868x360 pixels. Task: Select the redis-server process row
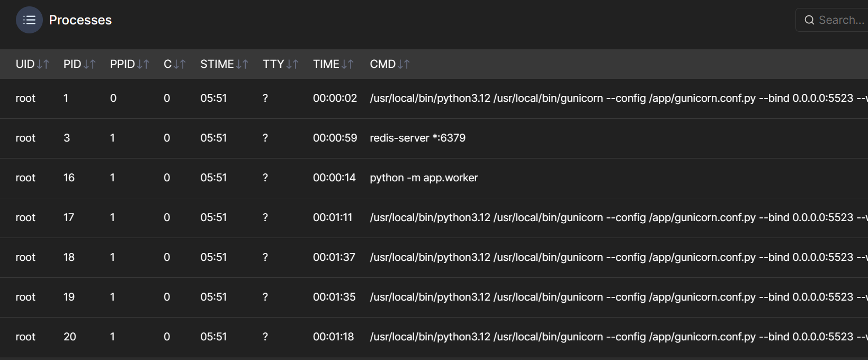pos(417,138)
